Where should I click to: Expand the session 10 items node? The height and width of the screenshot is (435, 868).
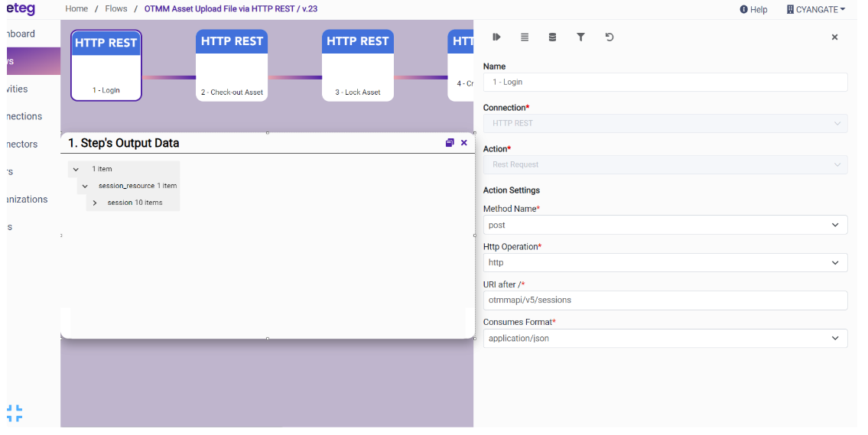(95, 203)
